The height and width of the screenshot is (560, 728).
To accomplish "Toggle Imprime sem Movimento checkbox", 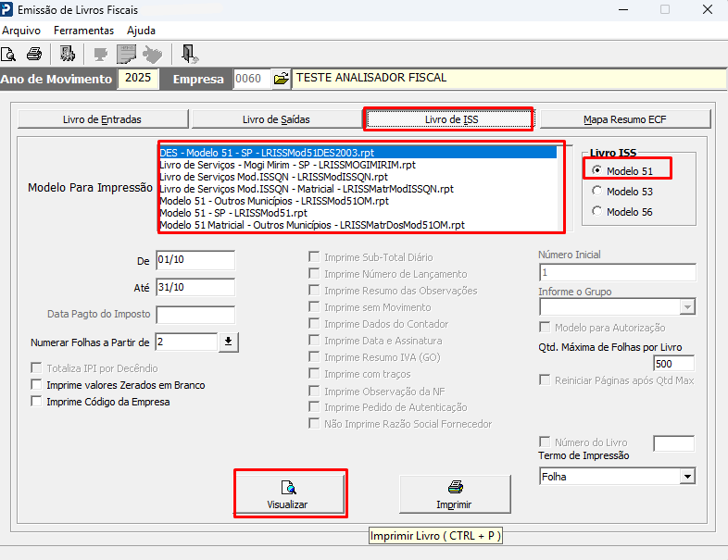I will pos(314,306).
